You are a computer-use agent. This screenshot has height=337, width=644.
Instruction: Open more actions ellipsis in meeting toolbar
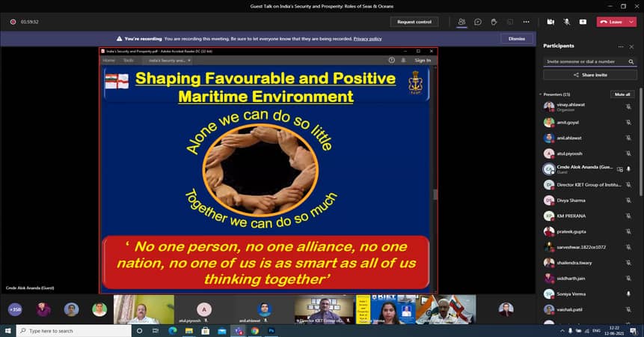[526, 22]
